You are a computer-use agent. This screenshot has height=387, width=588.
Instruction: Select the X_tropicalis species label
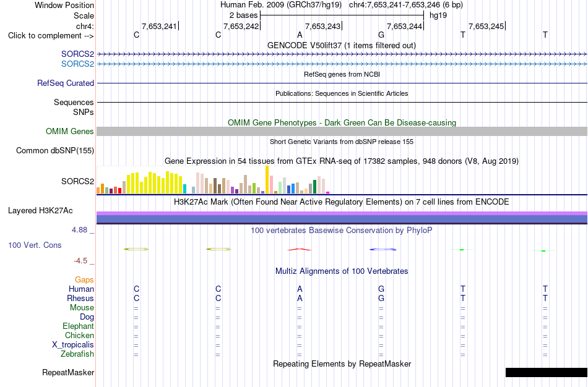click(73, 345)
